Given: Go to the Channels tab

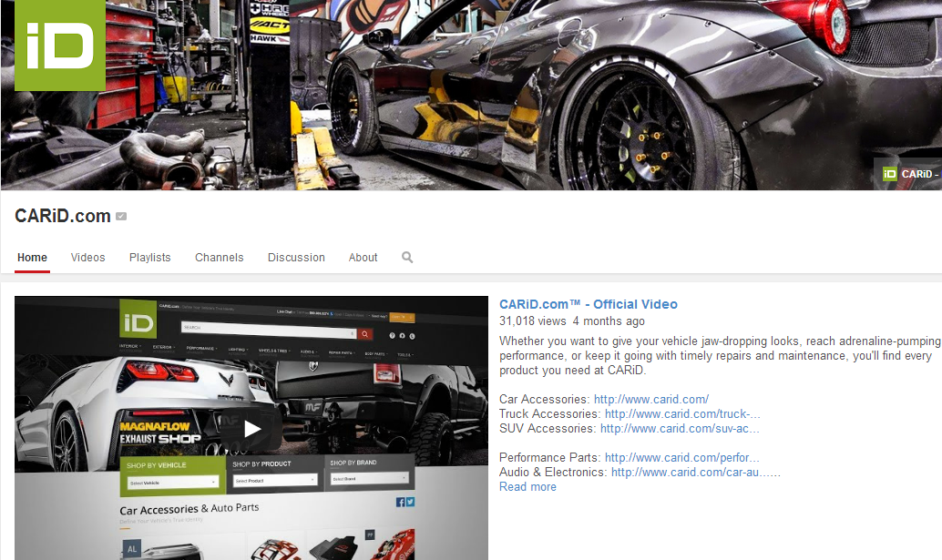Looking at the screenshot, I should (x=220, y=258).
